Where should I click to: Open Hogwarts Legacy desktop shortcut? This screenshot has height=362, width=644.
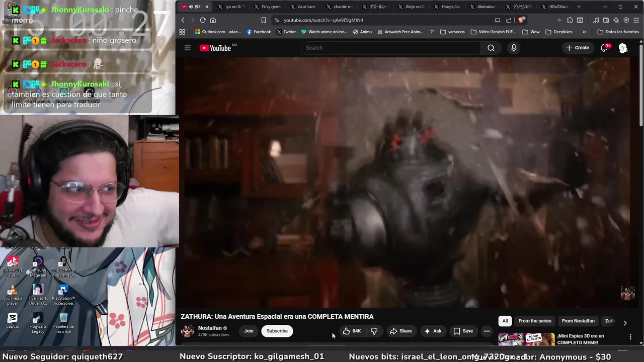click(x=38, y=323)
